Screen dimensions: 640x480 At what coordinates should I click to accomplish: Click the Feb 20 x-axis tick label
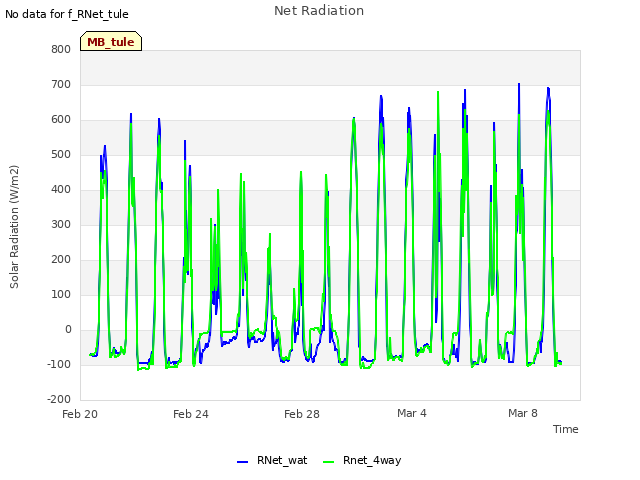(x=80, y=414)
